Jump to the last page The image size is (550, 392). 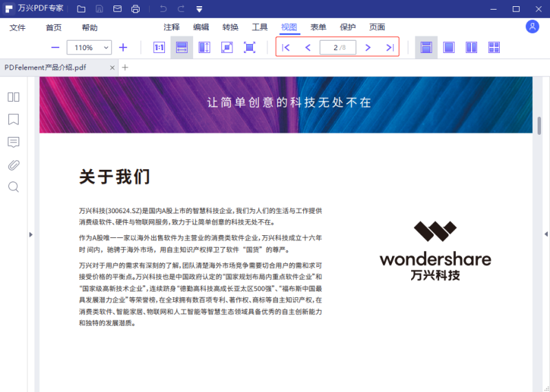(x=390, y=47)
